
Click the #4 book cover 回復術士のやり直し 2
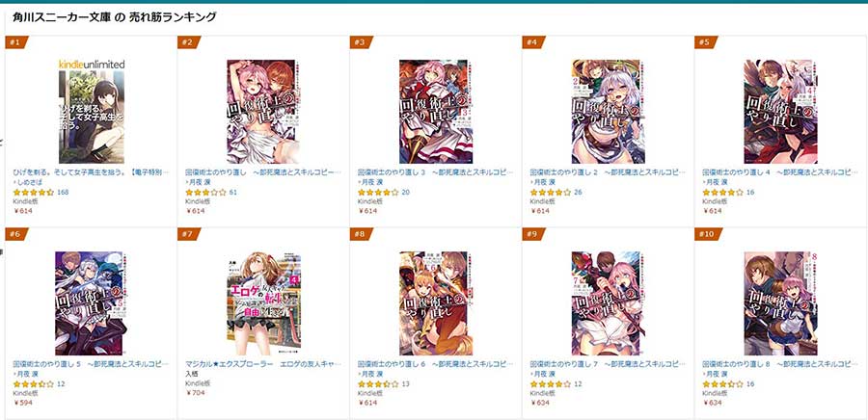point(606,112)
